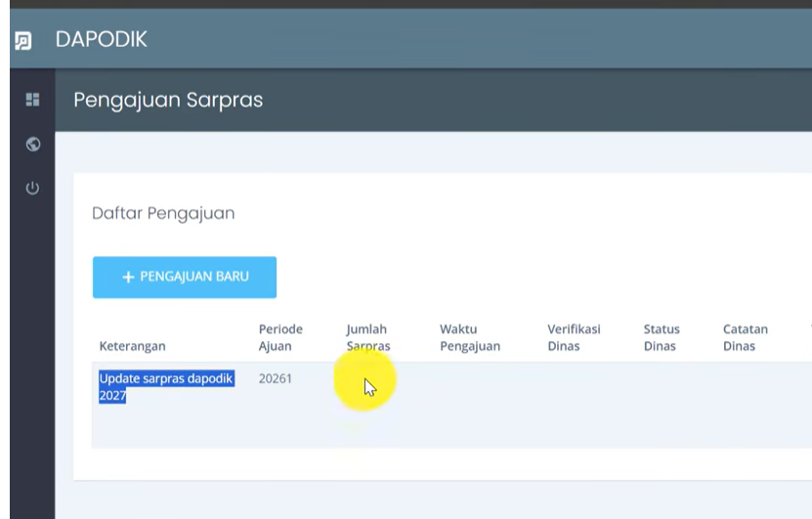Open the dashboard grid icon in sidebar

(32, 99)
